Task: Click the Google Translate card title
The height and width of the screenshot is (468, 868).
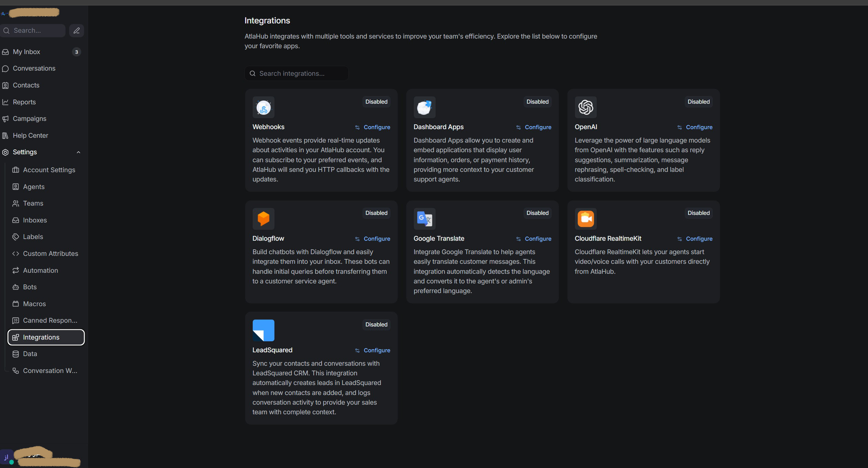Action: [439, 239]
